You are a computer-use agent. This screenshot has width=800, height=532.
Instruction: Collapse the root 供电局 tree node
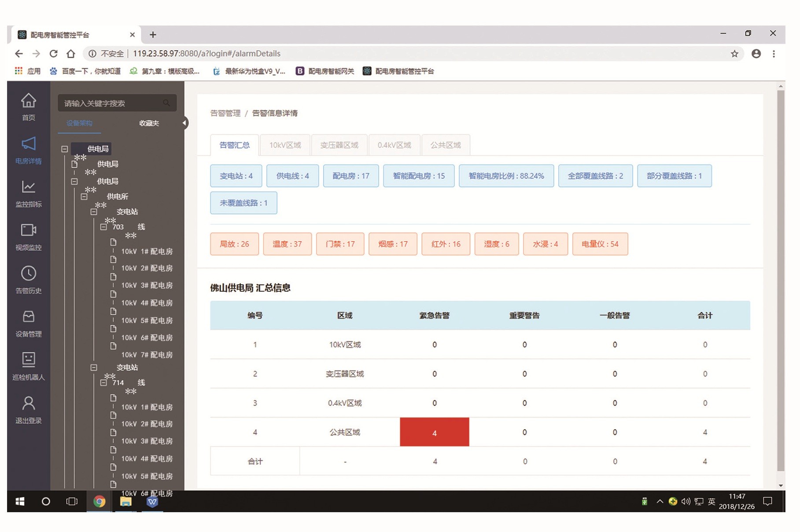[x=65, y=149]
